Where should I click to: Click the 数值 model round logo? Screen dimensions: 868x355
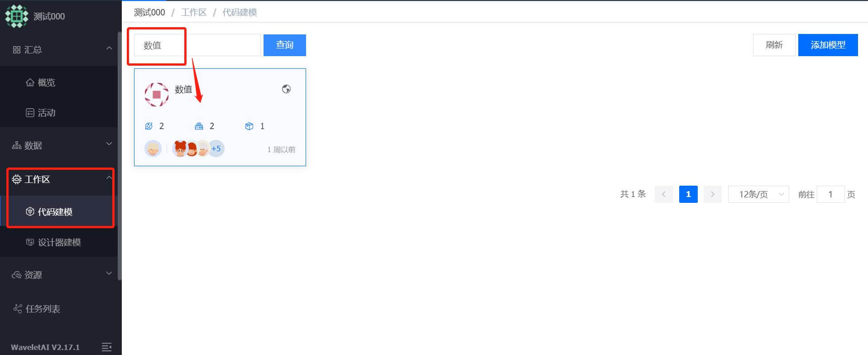pos(157,94)
